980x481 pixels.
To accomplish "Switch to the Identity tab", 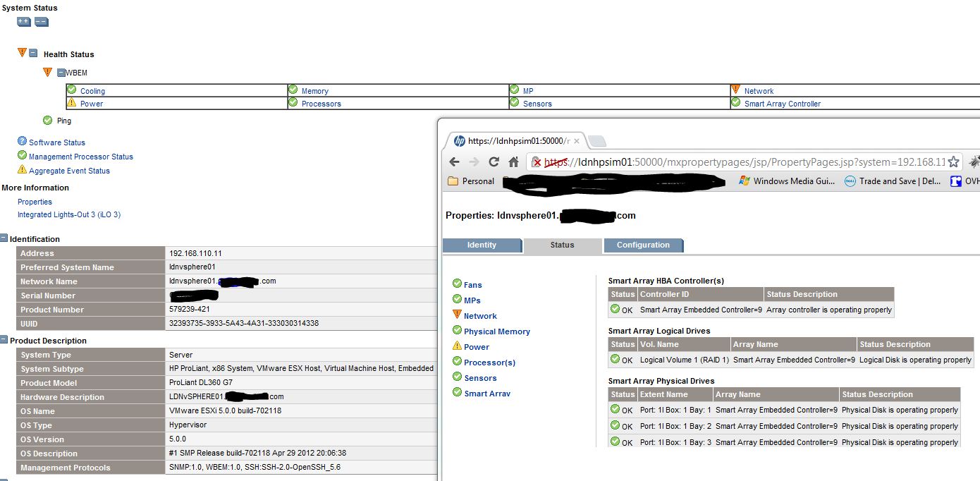I will (482, 245).
